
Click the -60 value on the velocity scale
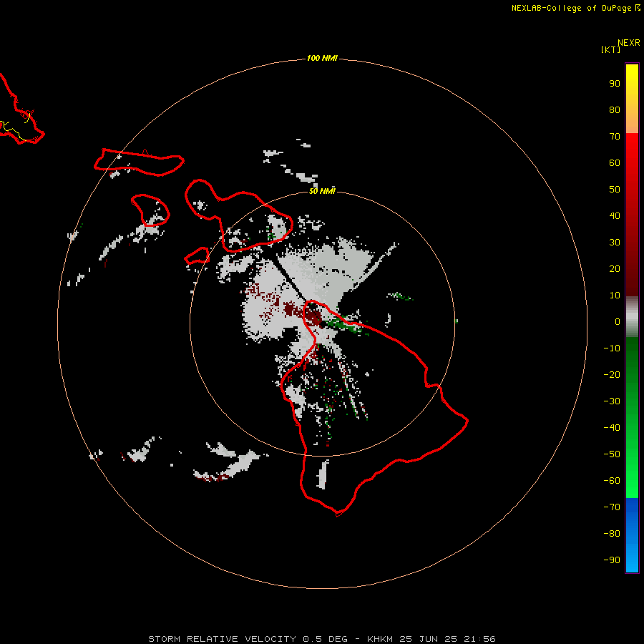[x=612, y=481]
